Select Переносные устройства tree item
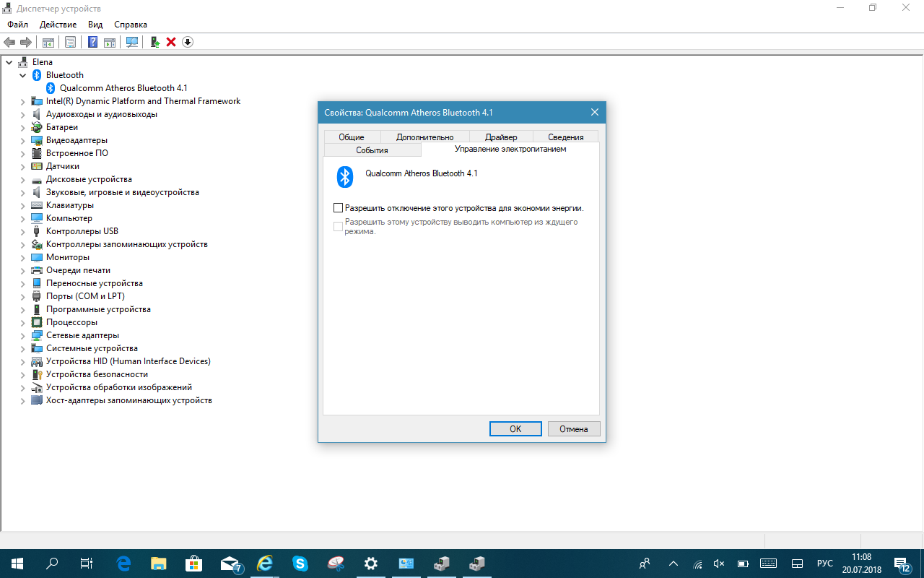924x578 pixels. pos(95,283)
